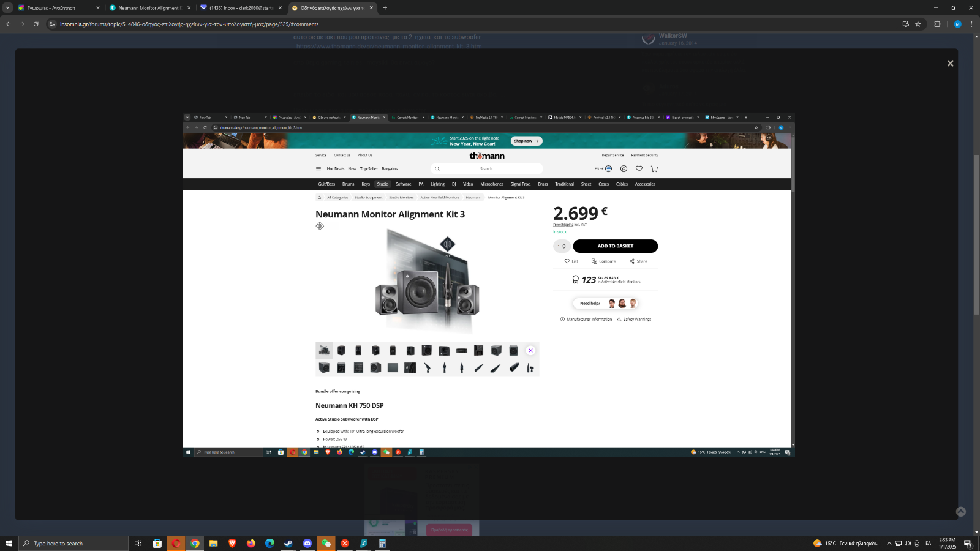This screenshot has height=551, width=980.
Task: Show hidden system tray icons
Action: tap(889, 543)
